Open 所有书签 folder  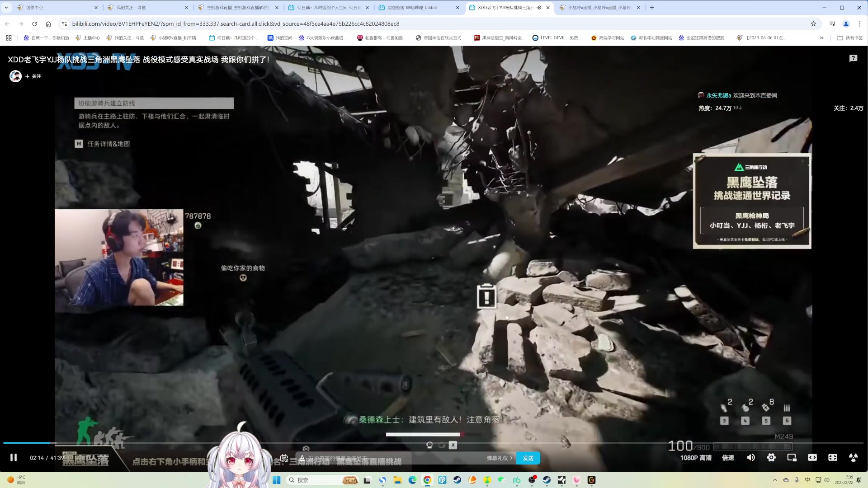tap(849, 38)
